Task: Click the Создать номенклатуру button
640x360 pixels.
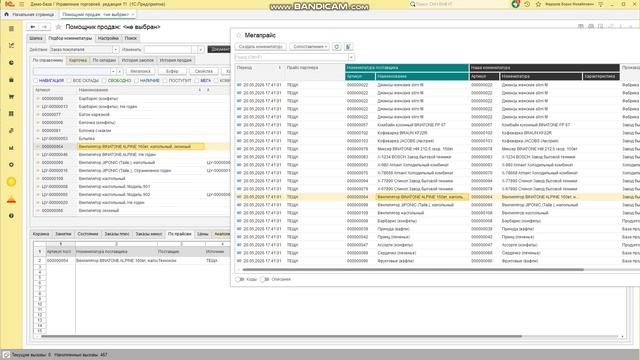Action: tap(260, 47)
